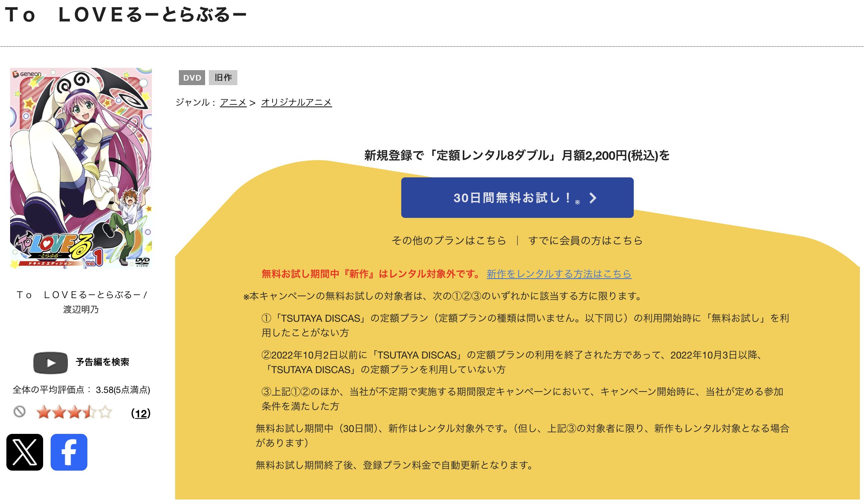
Task: Click the headline 新規登録で「定額レンタル8ダブル」
Action: point(517,155)
